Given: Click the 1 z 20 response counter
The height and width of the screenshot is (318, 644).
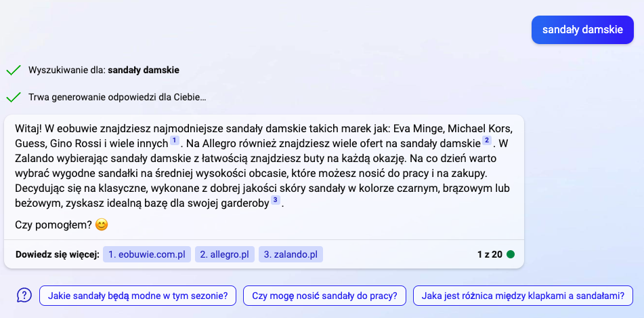Looking at the screenshot, I should (x=490, y=255).
